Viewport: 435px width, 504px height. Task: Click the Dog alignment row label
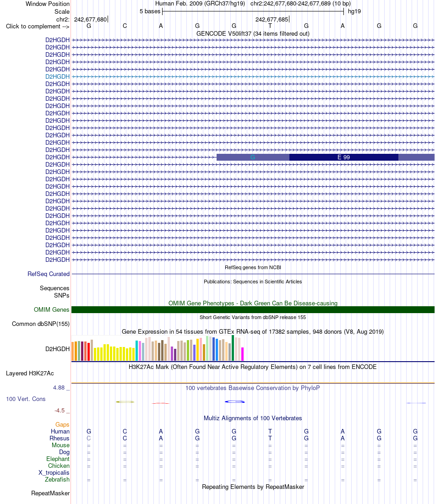pos(64,452)
